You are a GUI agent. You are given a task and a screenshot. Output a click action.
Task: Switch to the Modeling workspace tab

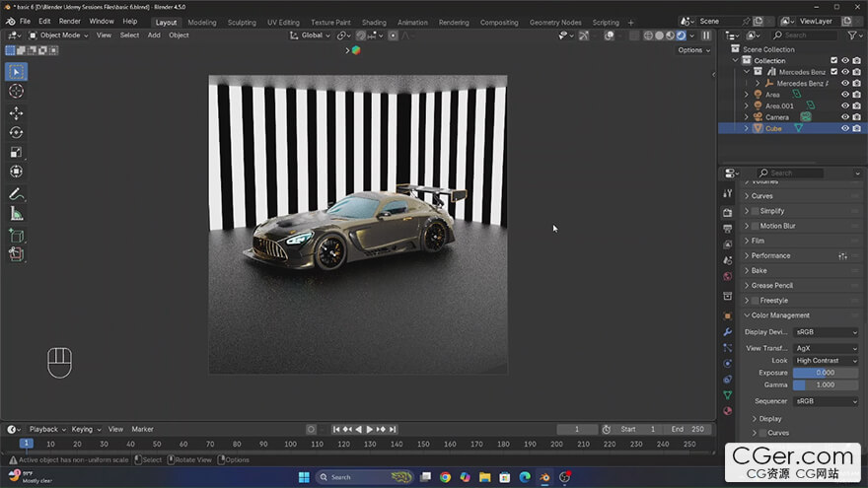202,23
